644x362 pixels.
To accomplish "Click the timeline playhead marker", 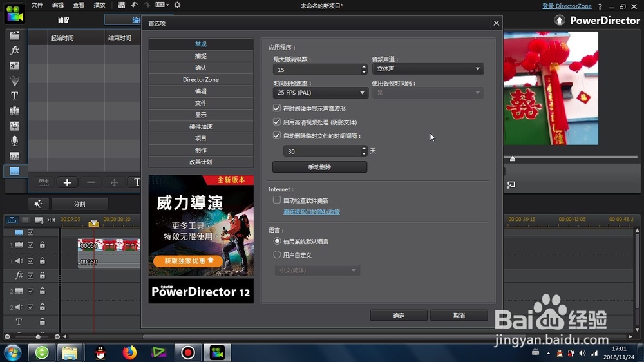I will 93,222.
